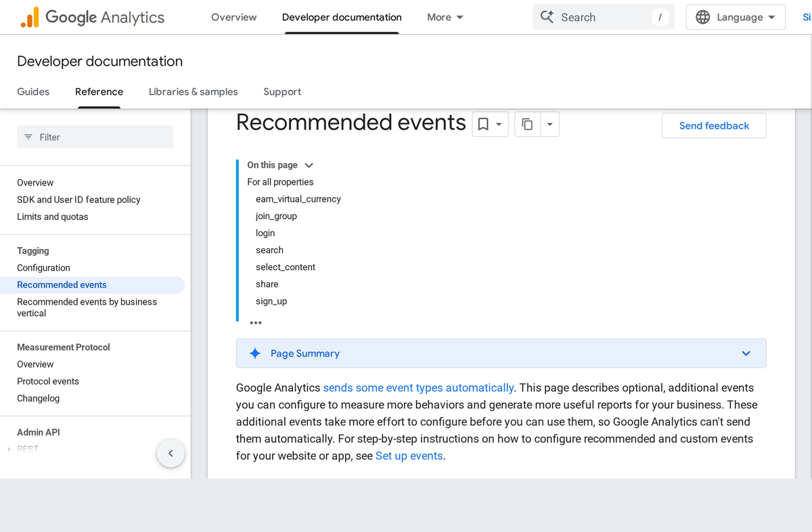Jump to 'For all properties' section
Image resolution: width=812 pixels, height=532 pixels.
[280, 182]
